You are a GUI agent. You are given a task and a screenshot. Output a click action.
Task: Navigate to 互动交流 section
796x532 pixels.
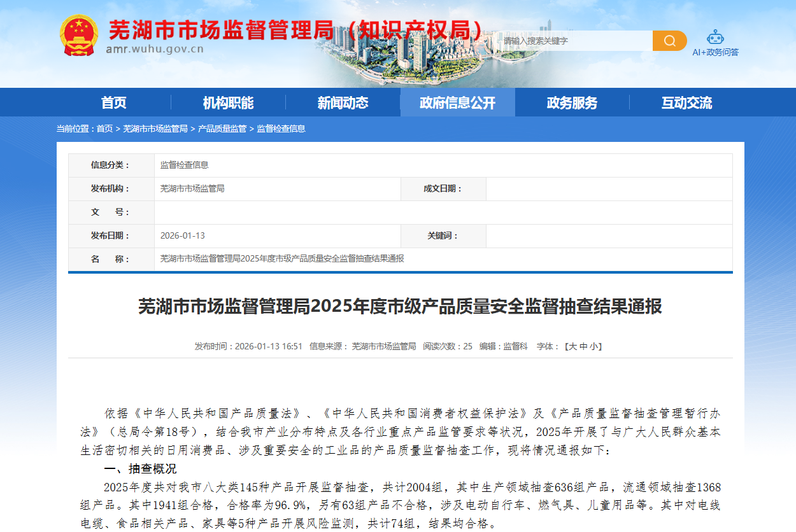[686, 102]
